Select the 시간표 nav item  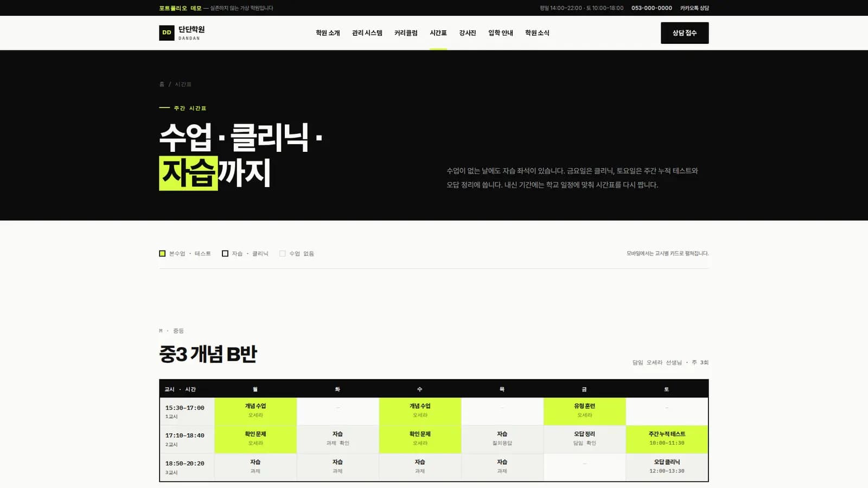tap(438, 33)
